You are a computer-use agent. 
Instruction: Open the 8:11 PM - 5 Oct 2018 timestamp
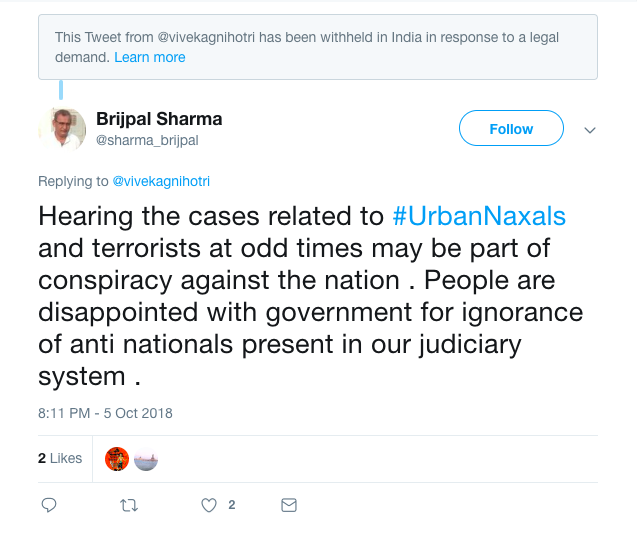coord(105,413)
